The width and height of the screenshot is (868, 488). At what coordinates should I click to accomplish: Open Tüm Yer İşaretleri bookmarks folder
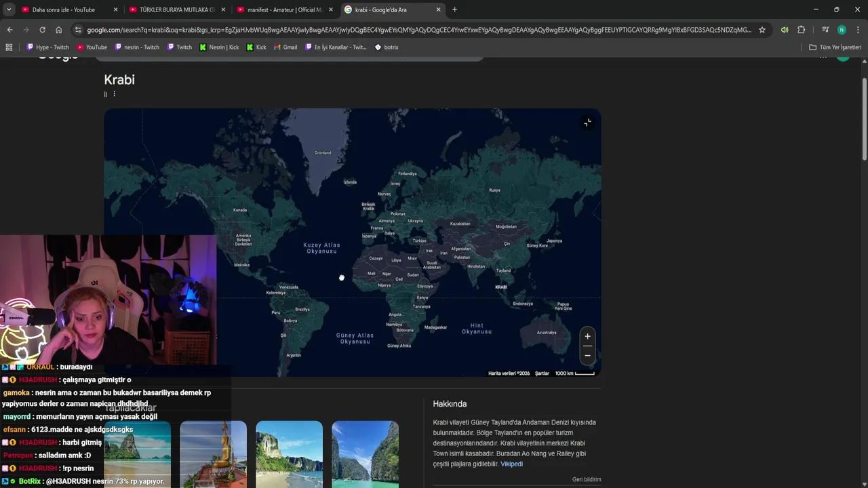pos(835,47)
